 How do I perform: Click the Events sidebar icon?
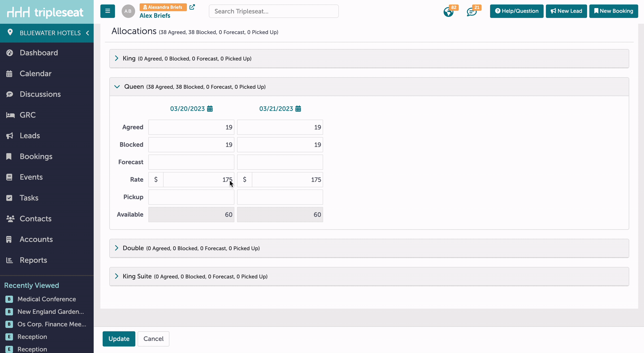9,177
